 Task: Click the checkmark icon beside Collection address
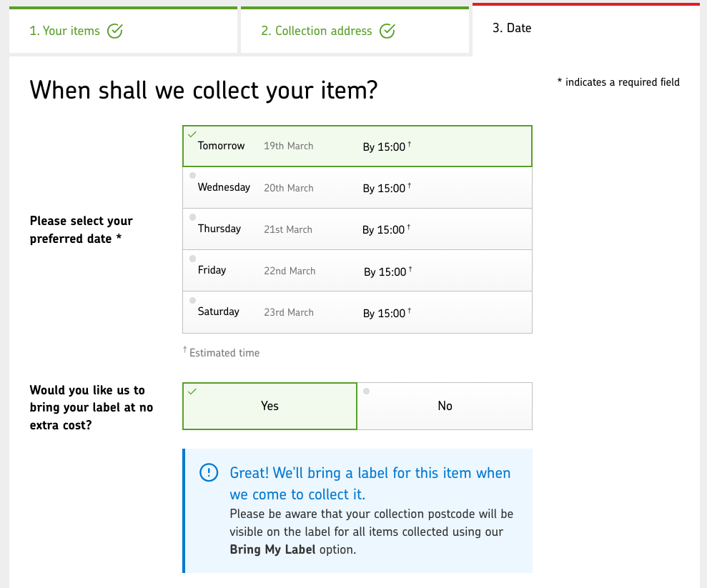tap(387, 31)
